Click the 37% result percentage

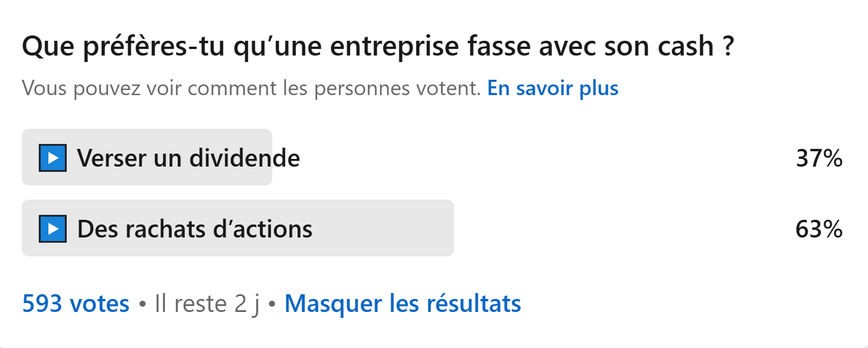click(x=819, y=158)
